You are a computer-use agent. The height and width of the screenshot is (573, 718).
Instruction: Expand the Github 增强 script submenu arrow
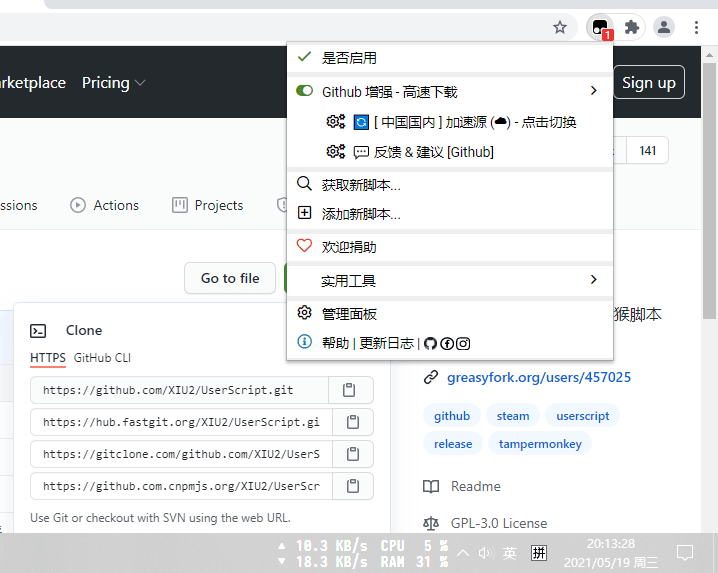coord(594,91)
